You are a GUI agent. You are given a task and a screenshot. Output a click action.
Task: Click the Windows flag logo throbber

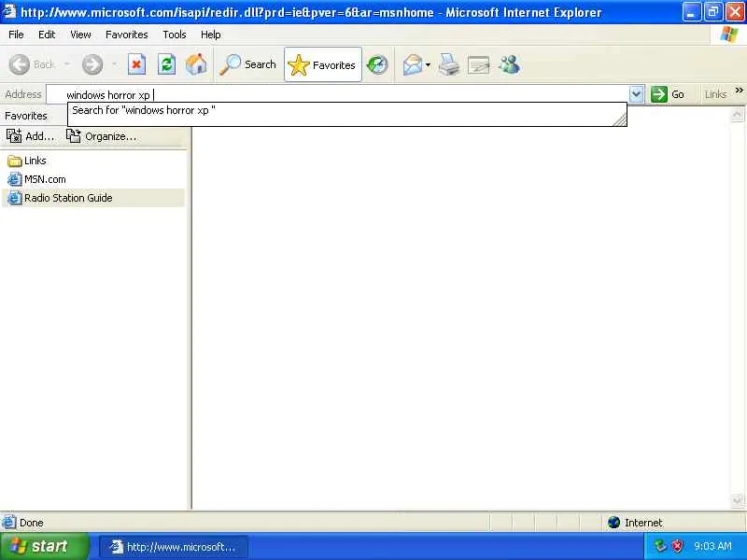tap(729, 35)
